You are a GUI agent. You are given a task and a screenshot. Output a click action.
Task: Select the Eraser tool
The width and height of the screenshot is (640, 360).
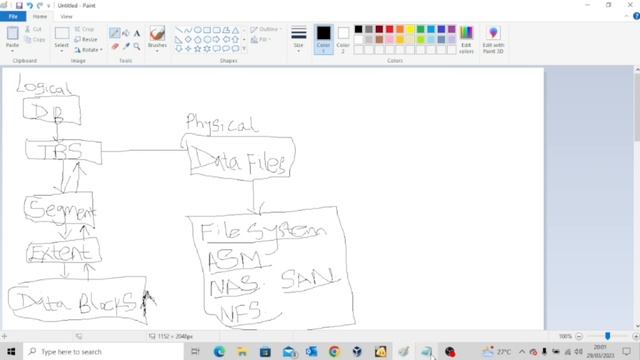point(115,47)
